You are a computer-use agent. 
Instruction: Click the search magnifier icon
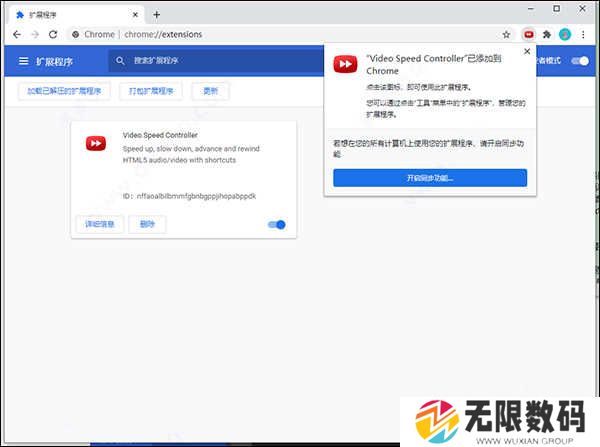click(120, 60)
